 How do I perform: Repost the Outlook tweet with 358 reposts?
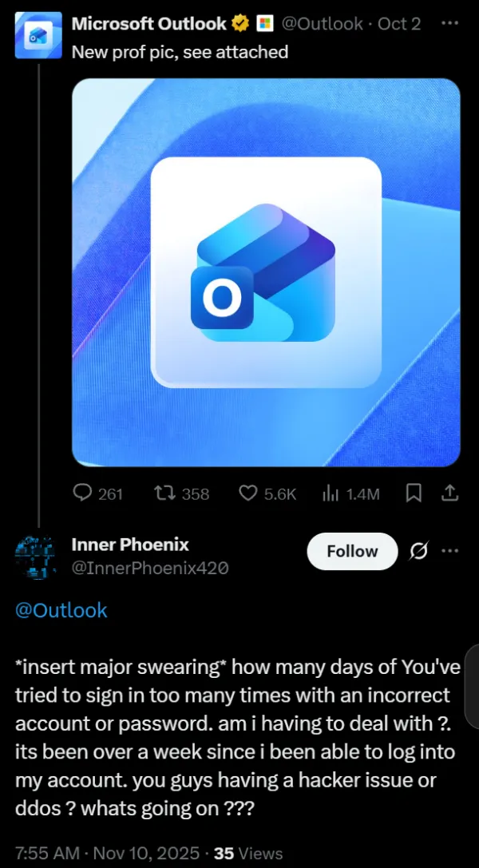click(164, 493)
